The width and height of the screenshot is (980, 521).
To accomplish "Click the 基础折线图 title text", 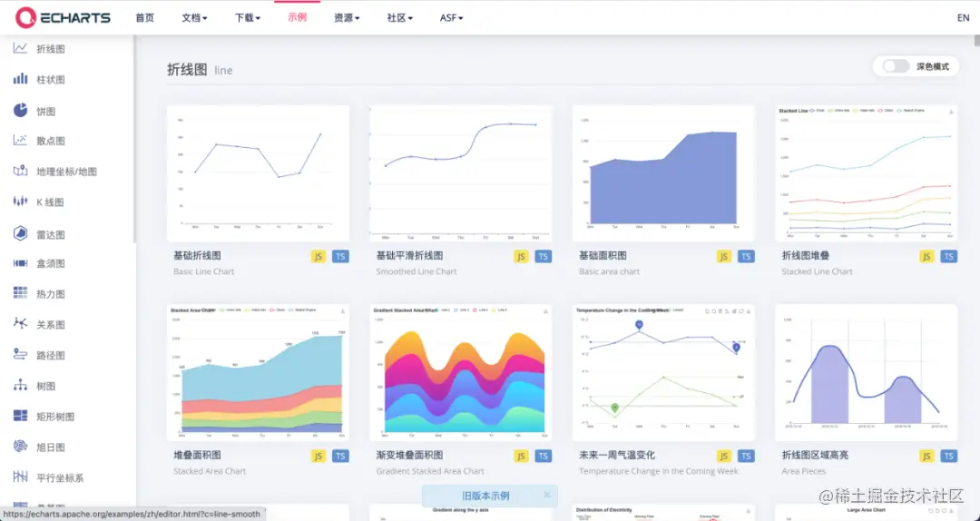I will (197, 256).
